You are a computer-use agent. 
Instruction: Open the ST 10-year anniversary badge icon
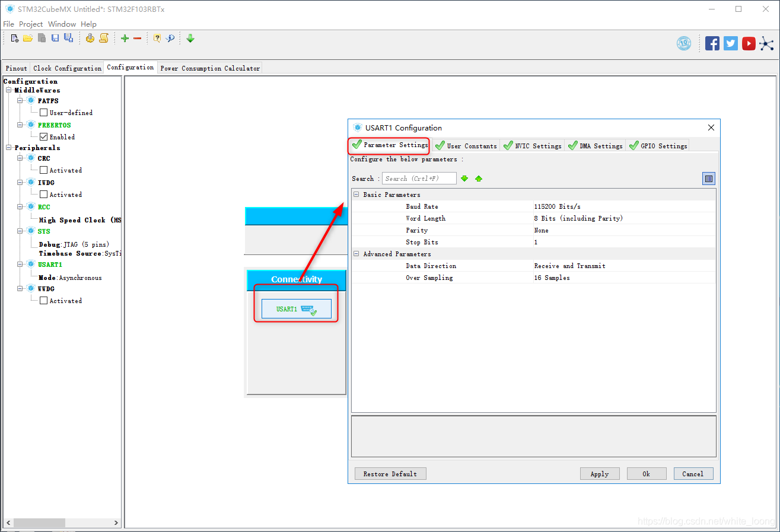click(685, 43)
